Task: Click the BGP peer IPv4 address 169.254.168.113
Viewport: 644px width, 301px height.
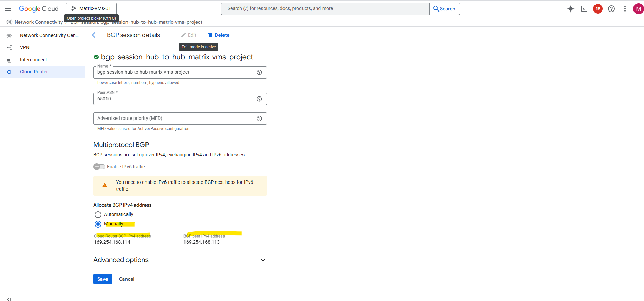Action: tap(201, 242)
